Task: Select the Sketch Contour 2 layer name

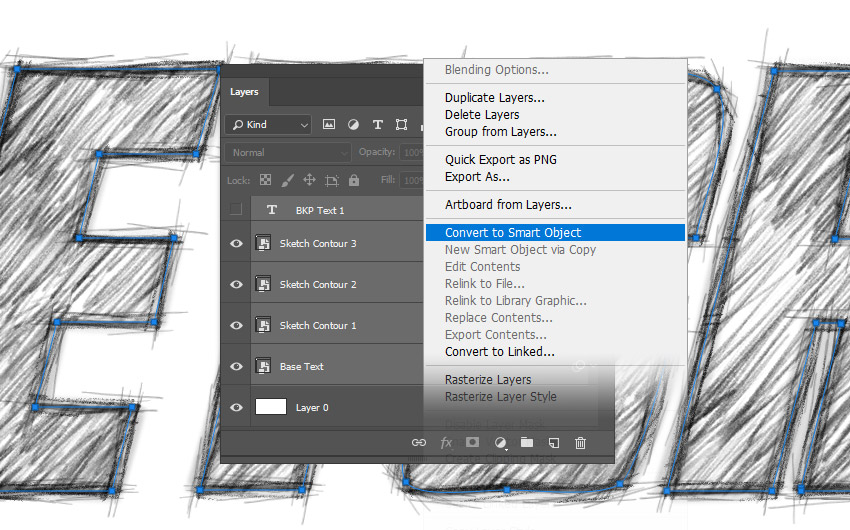Action: [x=318, y=285]
